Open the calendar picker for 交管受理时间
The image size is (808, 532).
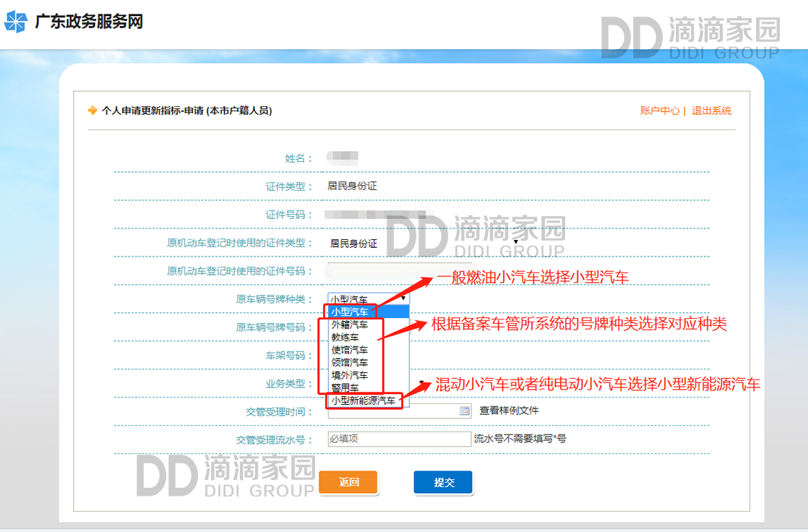(x=464, y=411)
